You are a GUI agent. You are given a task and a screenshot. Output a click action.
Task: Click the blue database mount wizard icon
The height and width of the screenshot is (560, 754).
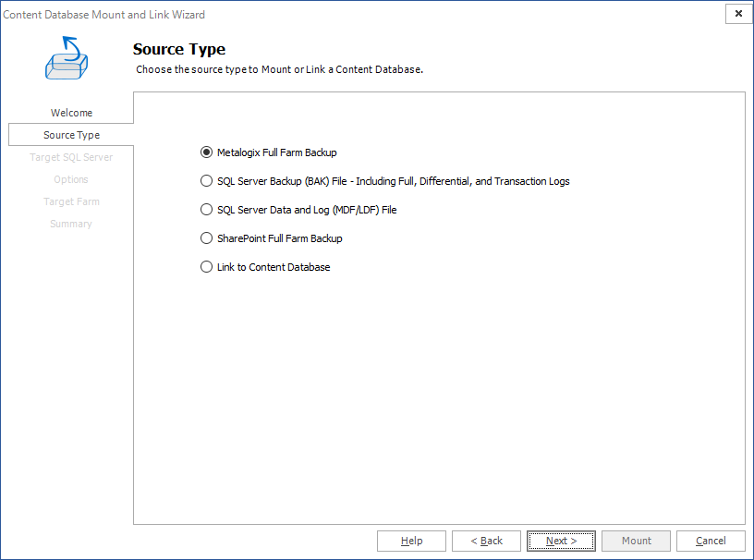(67, 57)
